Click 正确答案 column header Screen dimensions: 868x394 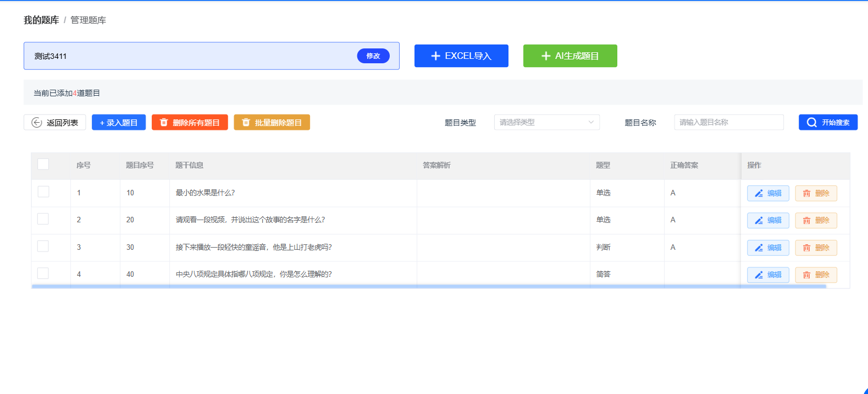[x=684, y=165]
